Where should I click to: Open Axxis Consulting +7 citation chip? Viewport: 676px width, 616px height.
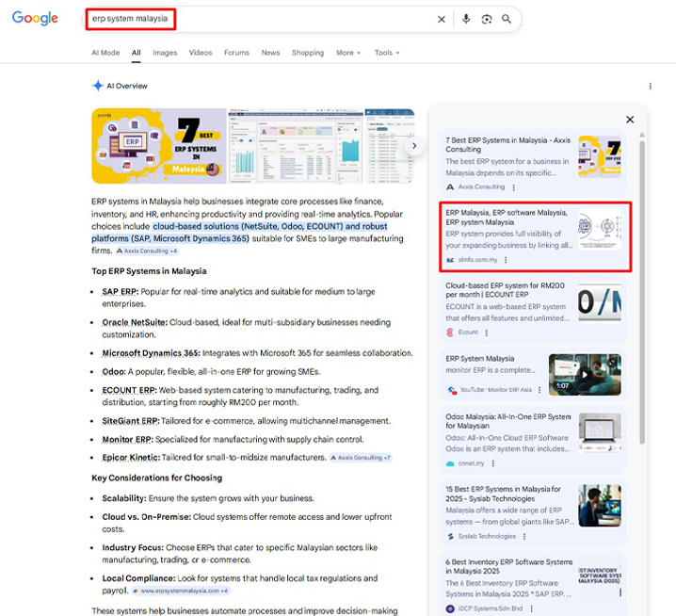(x=361, y=457)
